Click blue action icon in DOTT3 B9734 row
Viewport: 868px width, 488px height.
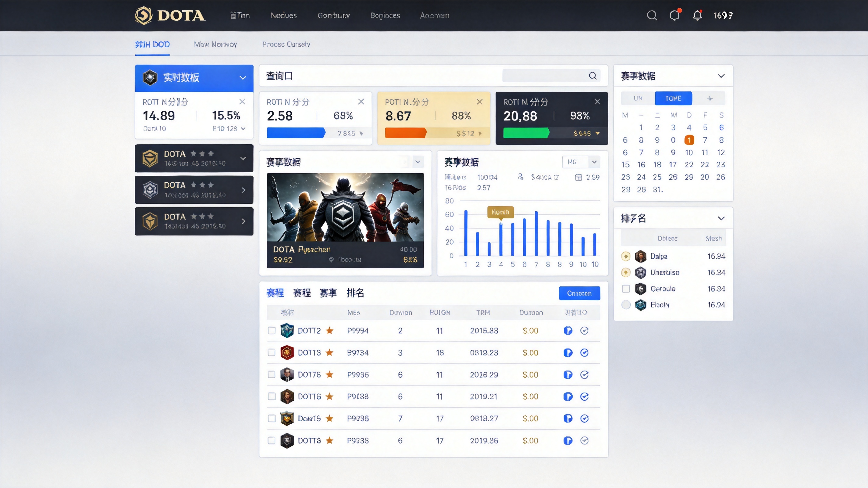pyautogui.click(x=568, y=352)
